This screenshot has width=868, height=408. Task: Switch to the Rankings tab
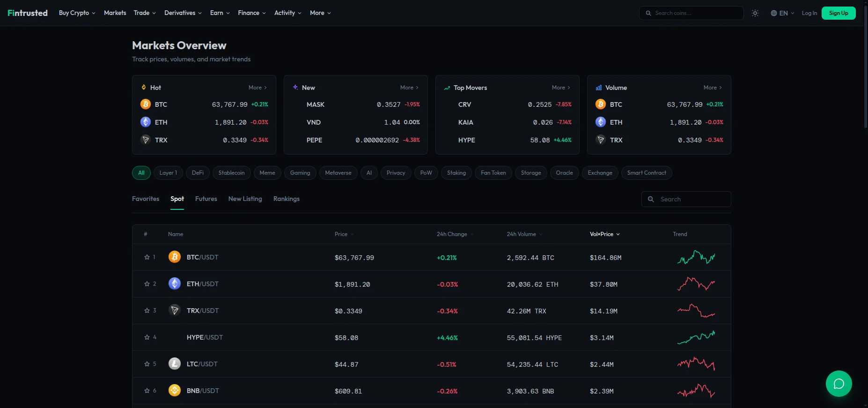pos(287,199)
